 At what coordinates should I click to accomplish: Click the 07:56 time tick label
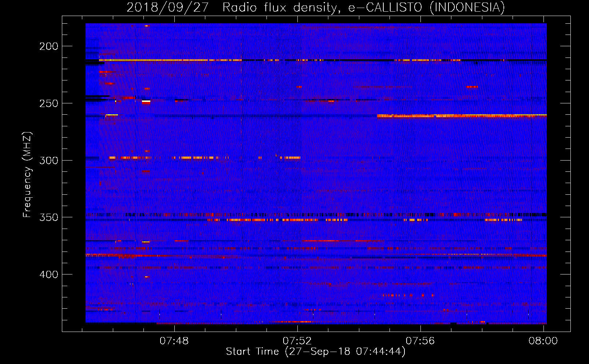[420, 341]
